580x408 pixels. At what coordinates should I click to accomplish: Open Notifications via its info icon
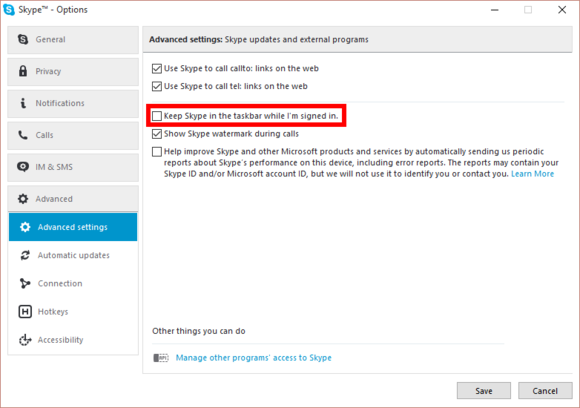[23, 103]
